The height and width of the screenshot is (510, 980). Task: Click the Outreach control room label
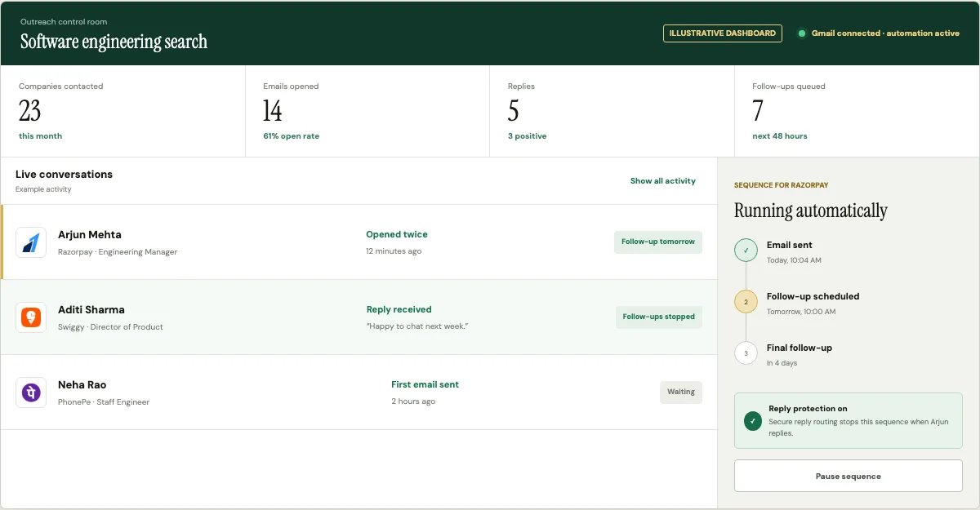click(64, 22)
